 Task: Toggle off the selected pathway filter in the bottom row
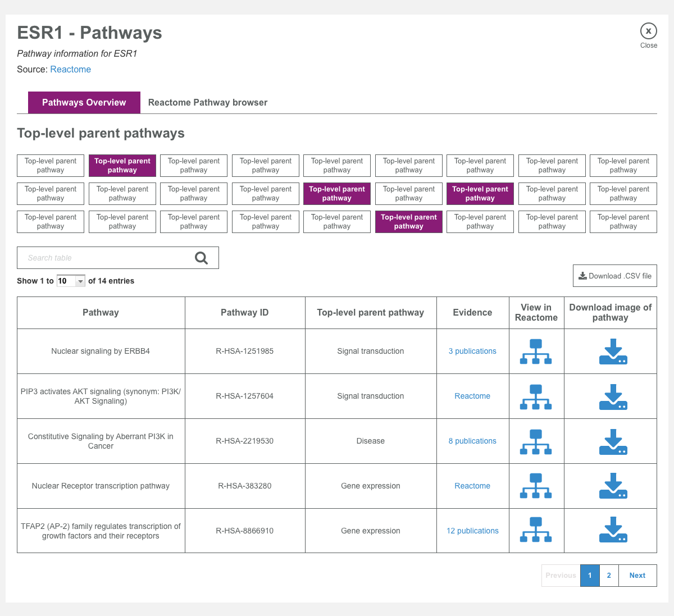point(408,221)
